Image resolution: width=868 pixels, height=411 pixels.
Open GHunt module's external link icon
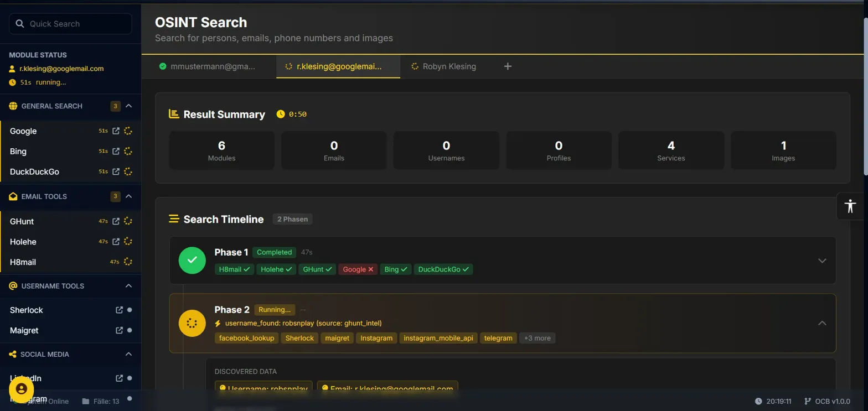pyautogui.click(x=116, y=221)
